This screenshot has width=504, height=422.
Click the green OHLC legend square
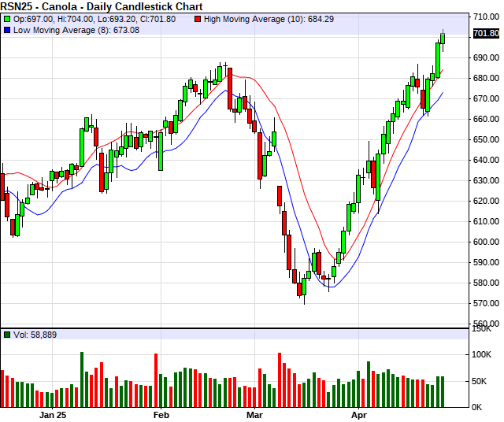pos(7,19)
